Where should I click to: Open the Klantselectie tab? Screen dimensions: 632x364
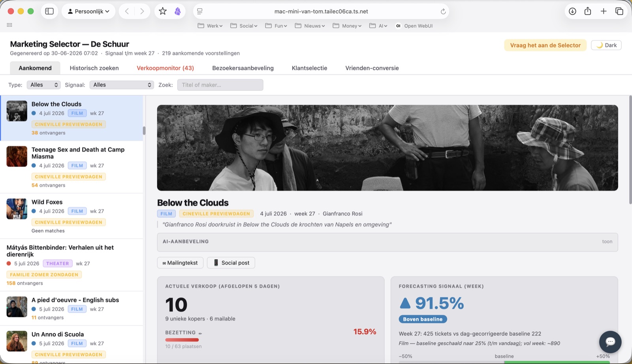point(309,68)
